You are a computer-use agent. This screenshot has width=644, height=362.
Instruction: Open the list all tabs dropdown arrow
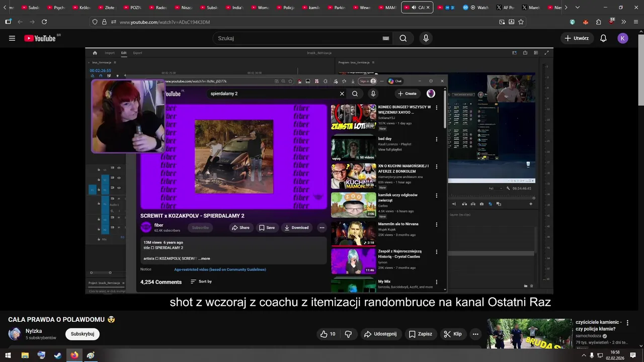(577, 8)
